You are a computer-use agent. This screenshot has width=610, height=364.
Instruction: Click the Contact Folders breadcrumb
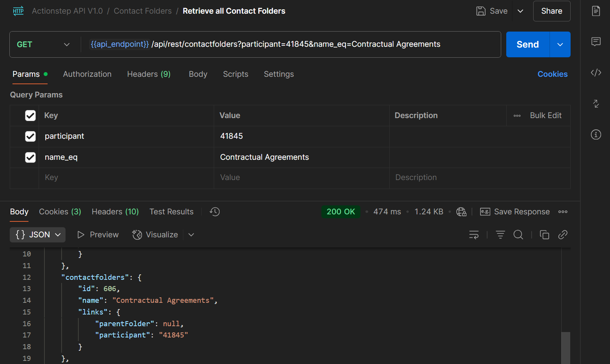click(143, 11)
